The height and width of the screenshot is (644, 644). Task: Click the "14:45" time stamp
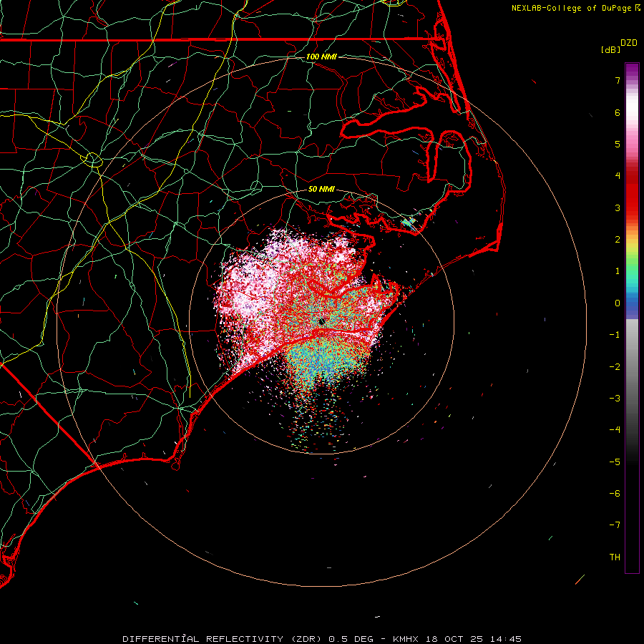pos(506,639)
